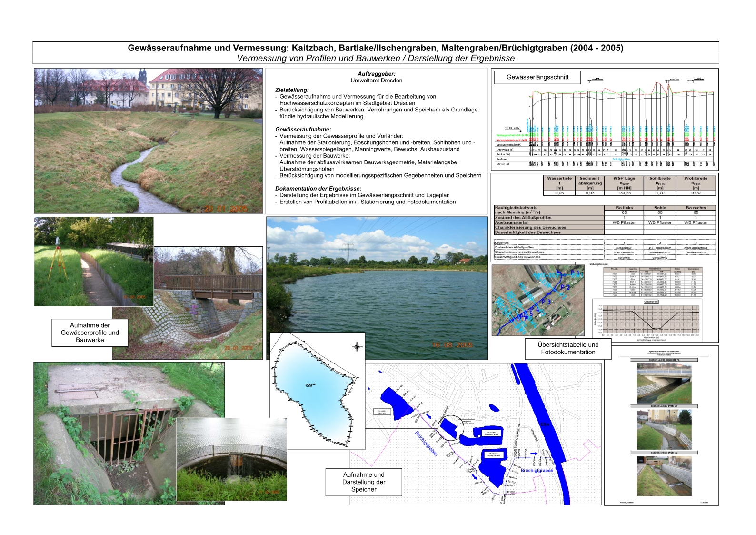Click the circled reservoir on the overview map
756x535 pixels.
tap(450, 426)
